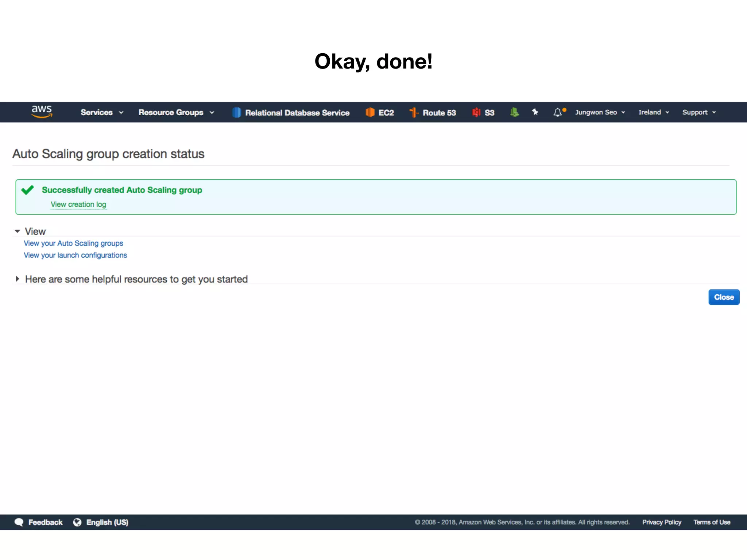The image size is (747, 560).
Task: Click the Feedback label in footer
Action: point(46,522)
